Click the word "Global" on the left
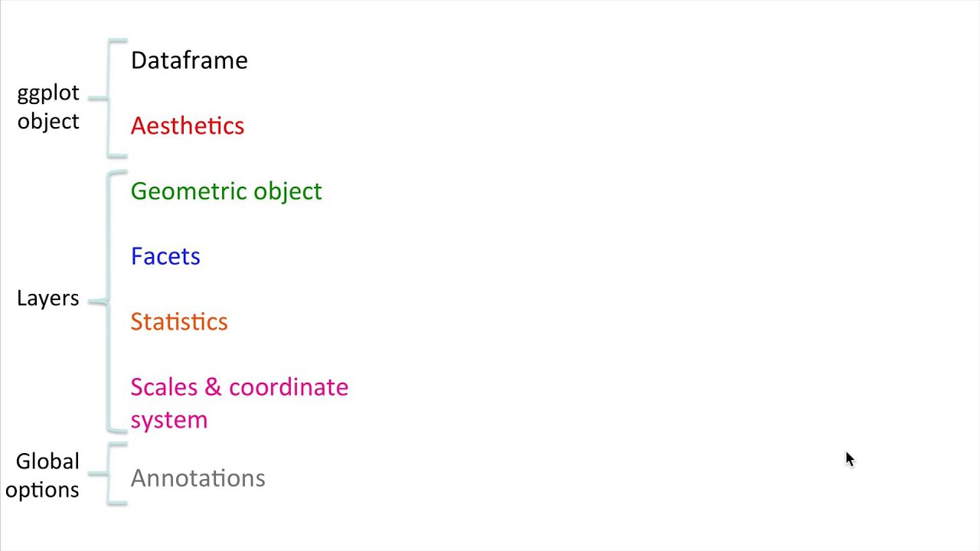This screenshot has width=980, height=551. (x=47, y=461)
